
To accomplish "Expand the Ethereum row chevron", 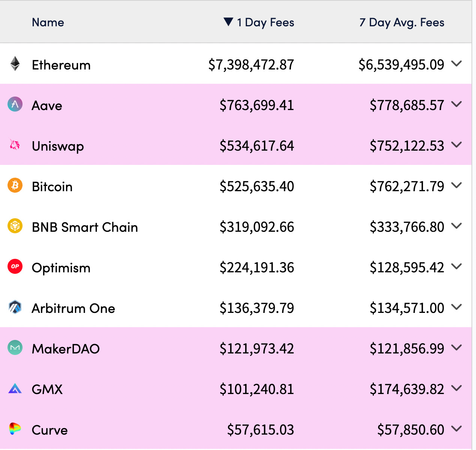I will coord(456,64).
